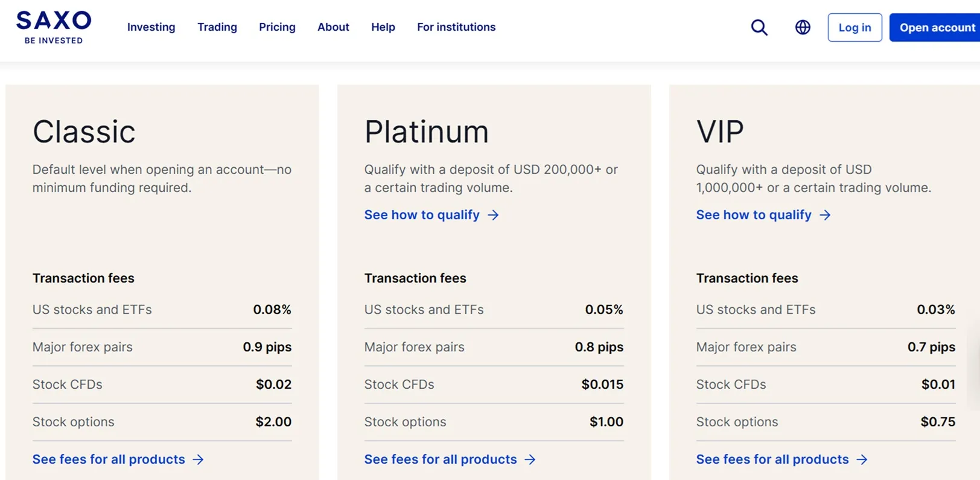Click the Platinum USD 200,000+ deposit description
980x480 pixels.
[491, 179]
